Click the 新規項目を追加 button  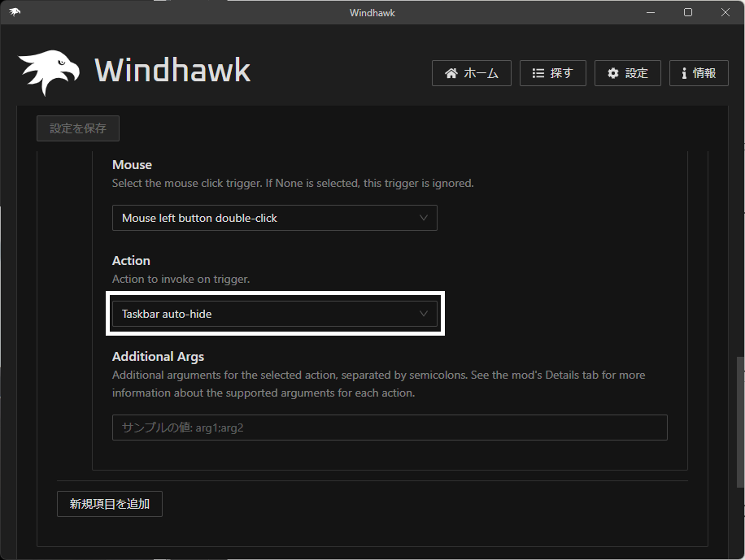coord(110,504)
